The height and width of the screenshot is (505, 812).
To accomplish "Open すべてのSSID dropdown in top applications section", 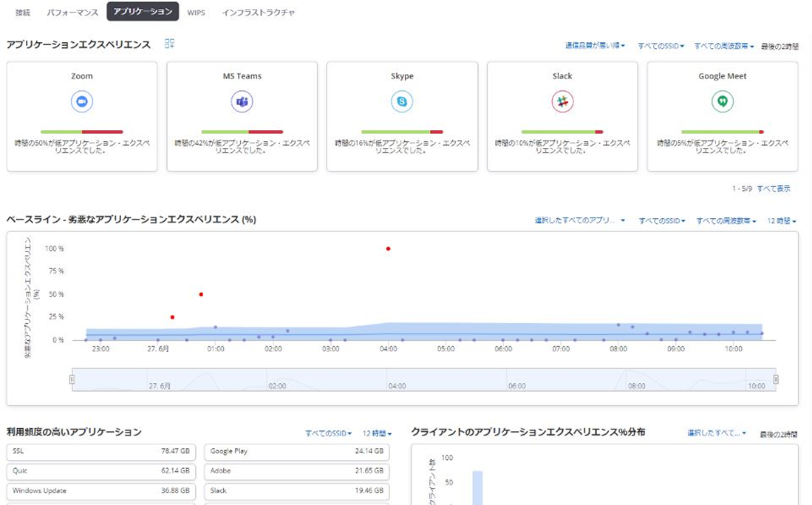I will tap(328, 433).
